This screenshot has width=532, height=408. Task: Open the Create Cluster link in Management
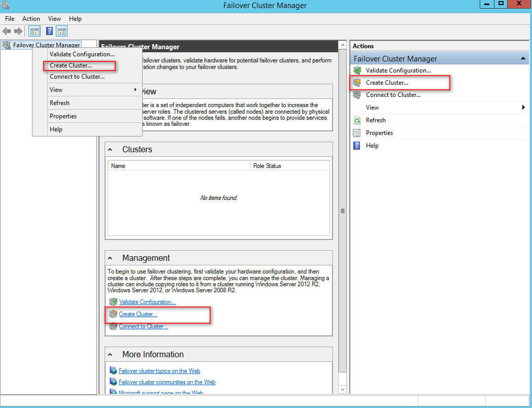138,314
